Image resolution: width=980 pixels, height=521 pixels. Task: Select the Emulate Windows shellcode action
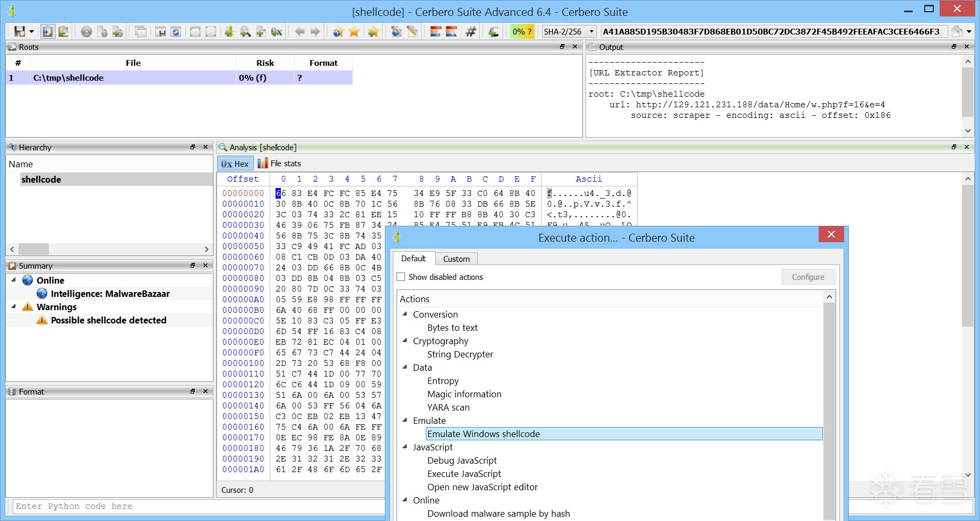click(483, 434)
